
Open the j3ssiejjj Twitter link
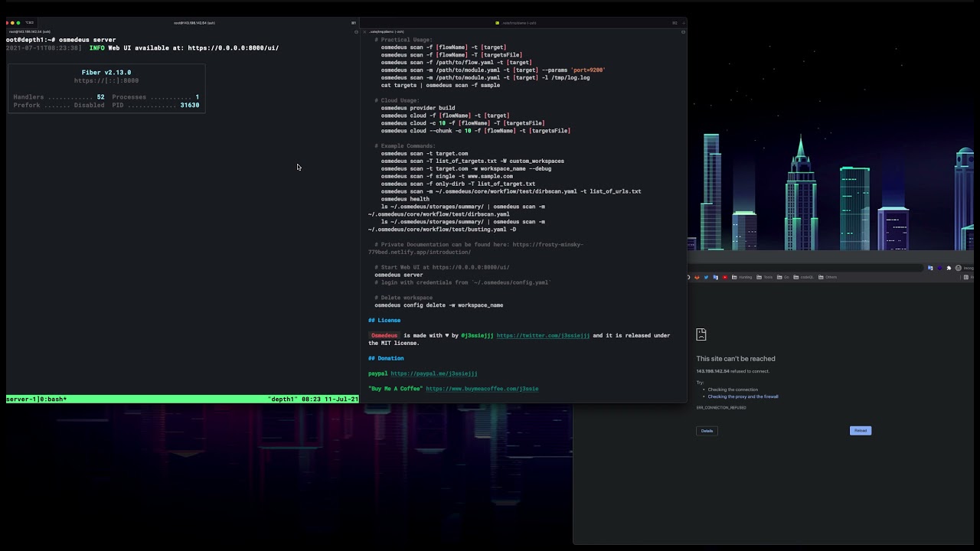click(543, 335)
